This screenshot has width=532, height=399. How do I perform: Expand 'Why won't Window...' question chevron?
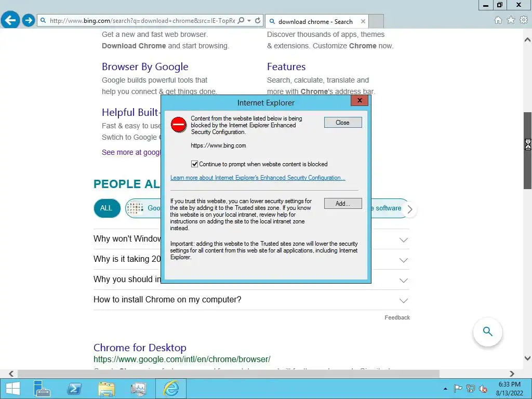pos(403,240)
